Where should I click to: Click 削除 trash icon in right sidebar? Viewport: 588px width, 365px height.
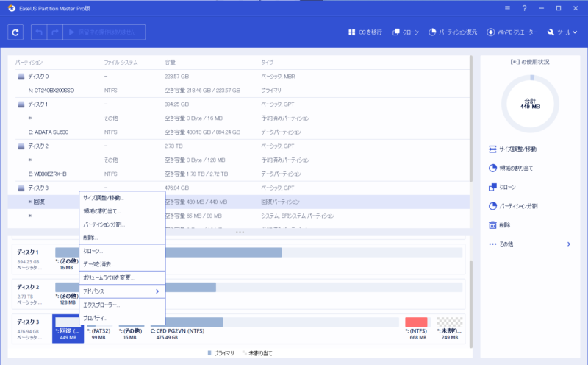click(x=492, y=225)
